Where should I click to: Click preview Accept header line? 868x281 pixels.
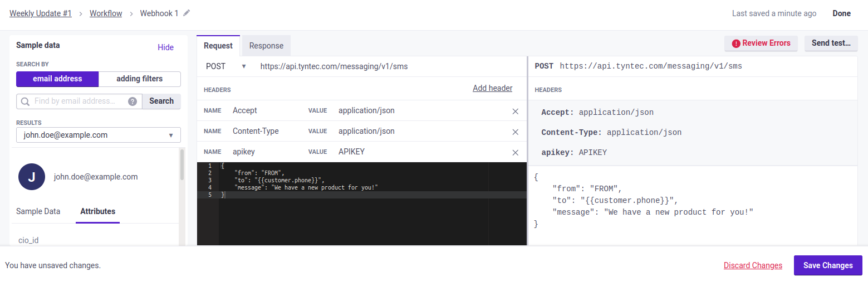[597, 113]
